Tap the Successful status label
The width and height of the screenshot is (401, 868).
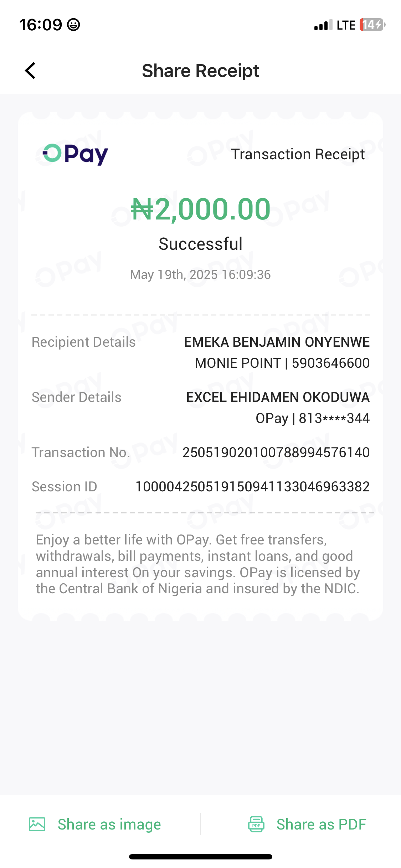[200, 244]
